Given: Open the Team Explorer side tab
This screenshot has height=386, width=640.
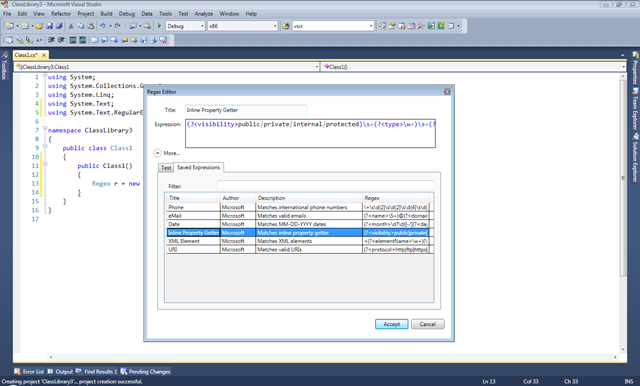Looking at the screenshot, I should pyautogui.click(x=635, y=109).
